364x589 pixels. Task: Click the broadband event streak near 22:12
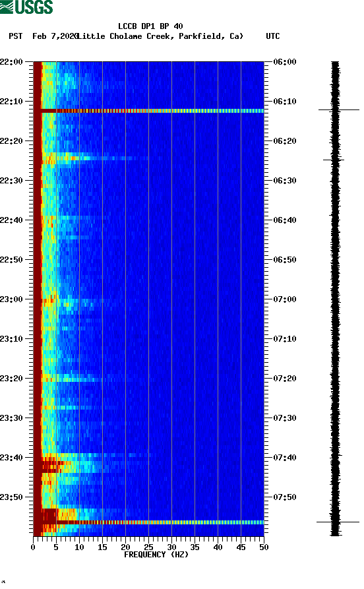149,111
